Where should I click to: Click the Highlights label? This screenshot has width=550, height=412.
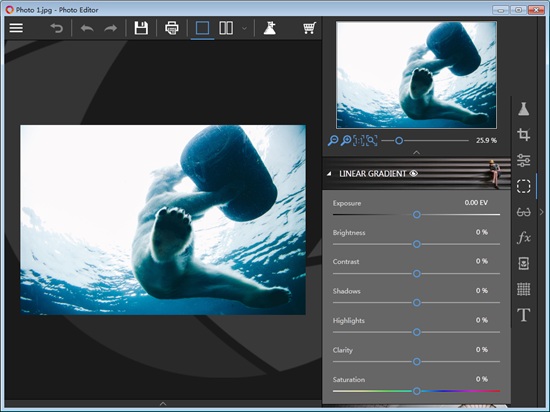tap(349, 321)
